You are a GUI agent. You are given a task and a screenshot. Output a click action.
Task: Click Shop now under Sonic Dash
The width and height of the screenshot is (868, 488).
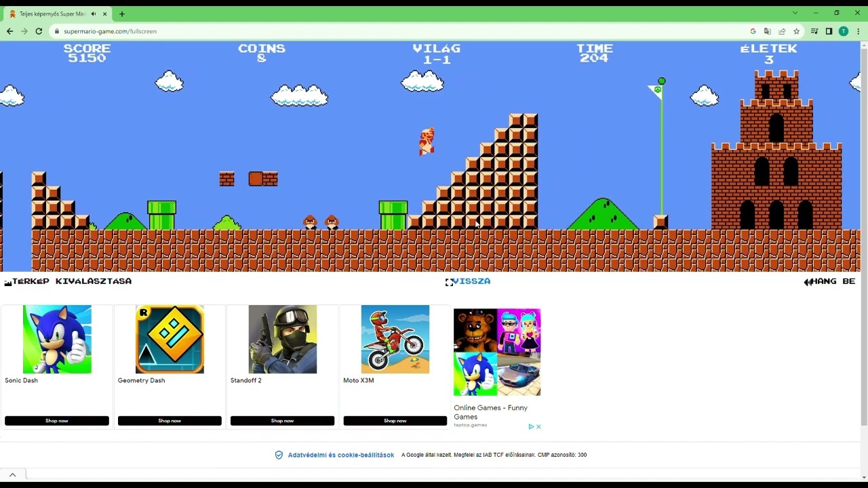point(57,421)
